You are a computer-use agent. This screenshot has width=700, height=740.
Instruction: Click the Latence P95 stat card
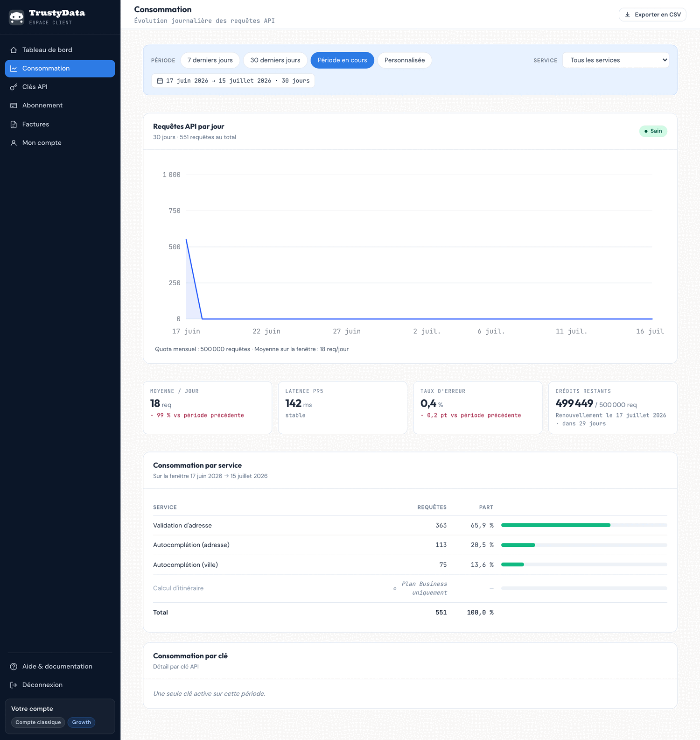tap(343, 408)
